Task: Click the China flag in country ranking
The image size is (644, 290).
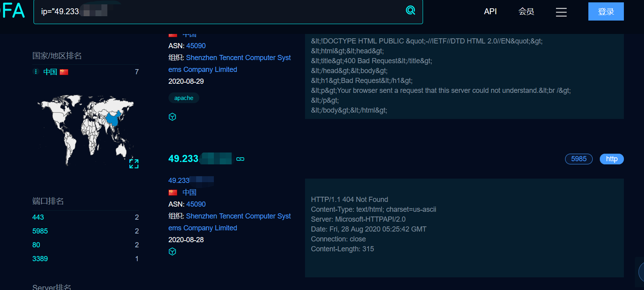Action: tap(64, 72)
